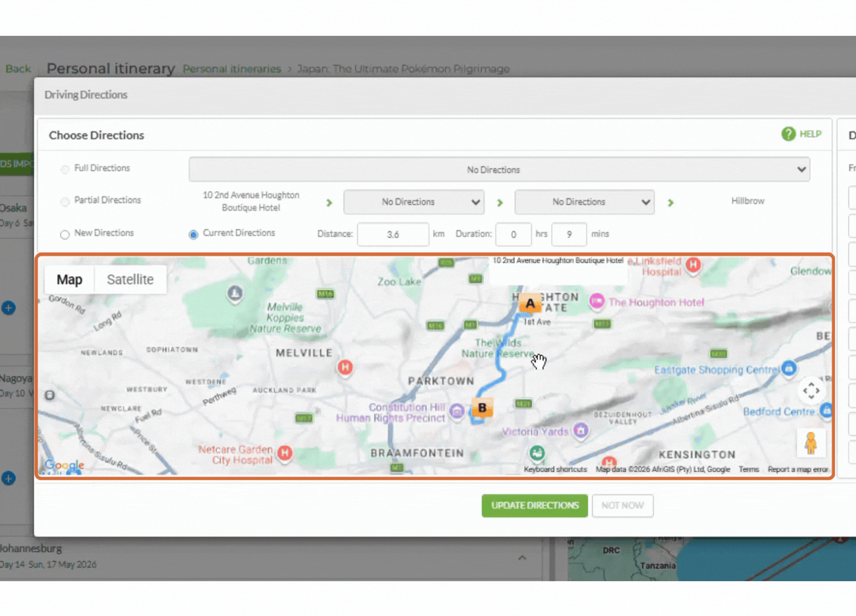The height and width of the screenshot is (616, 856).
Task: Click the blue plus icon beside Osaka
Action: click(x=8, y=308)
